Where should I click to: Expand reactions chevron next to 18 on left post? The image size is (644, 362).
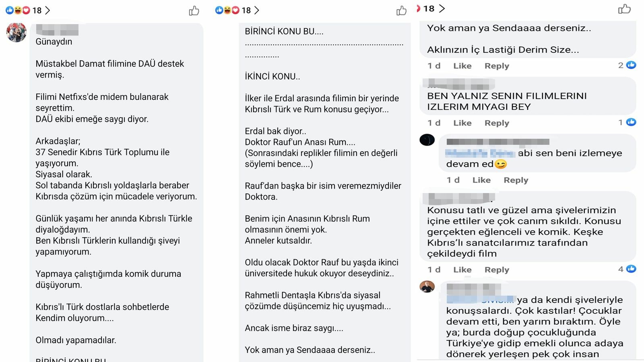(x=47, y=10)
